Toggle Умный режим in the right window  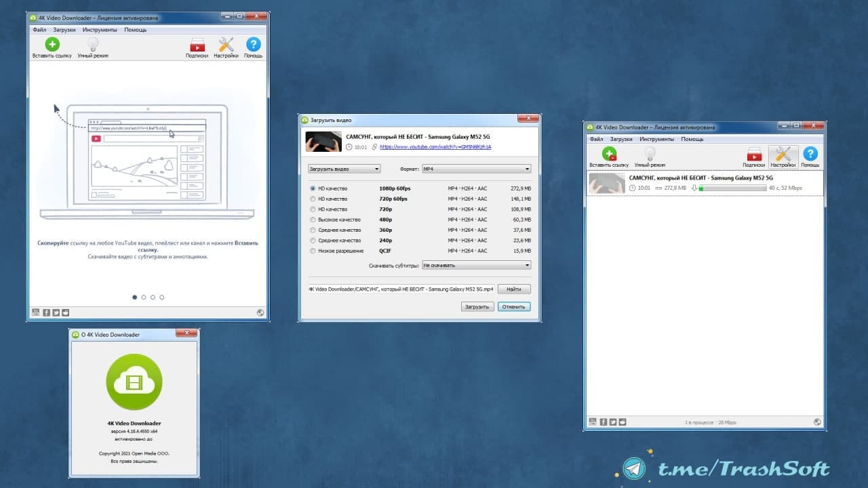pyautogui.click(x=650, y=157)
